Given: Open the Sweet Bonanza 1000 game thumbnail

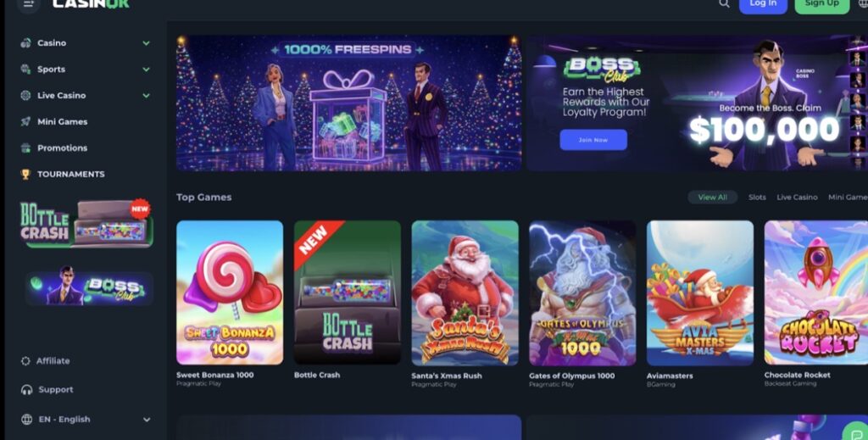Looking at the screenshot, I should click(230, 292).
